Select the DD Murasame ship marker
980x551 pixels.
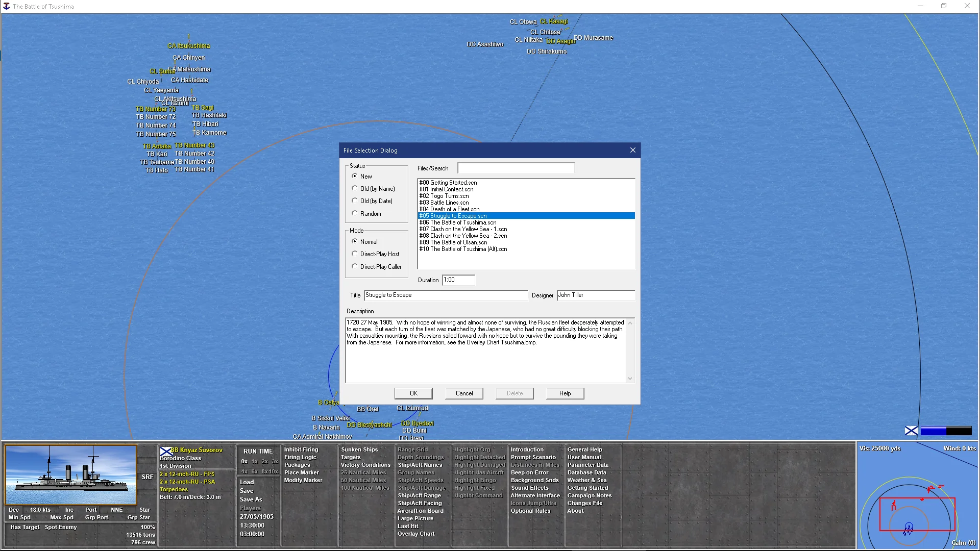pyautogui.click(x=593, y=38)
